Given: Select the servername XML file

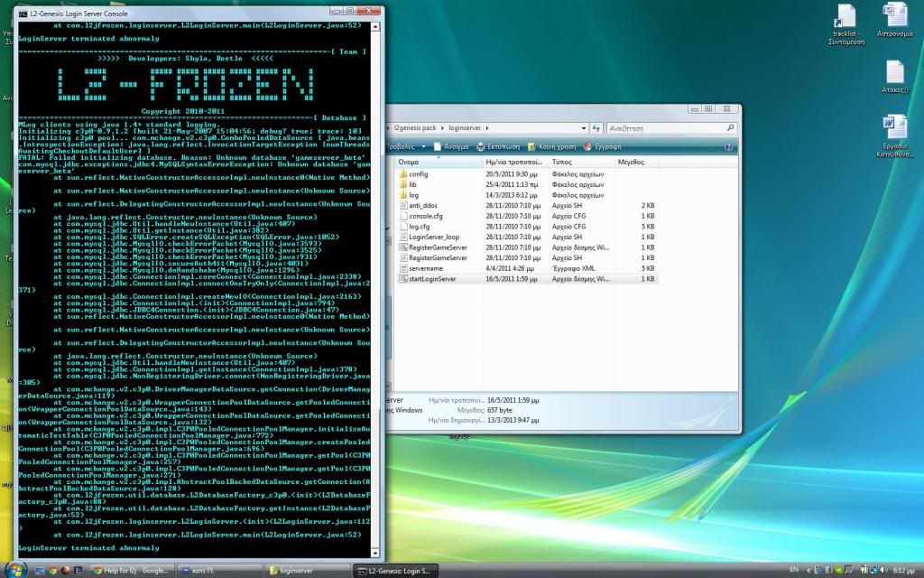Looking at the screenshot, I should point(426,268).
